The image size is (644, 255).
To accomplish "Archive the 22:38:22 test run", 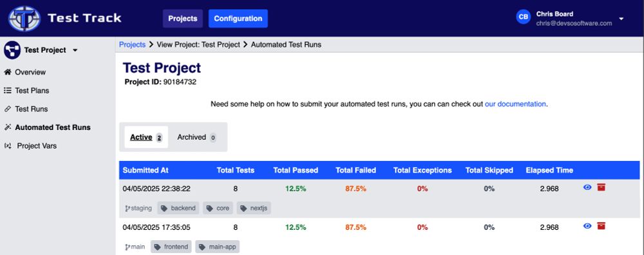I will click(x=601, y=187).
